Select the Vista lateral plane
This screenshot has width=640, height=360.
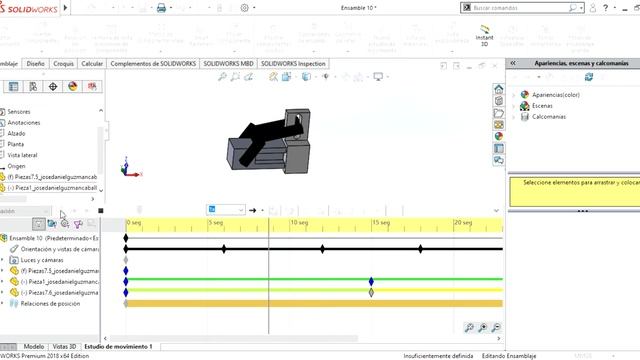point(22,155)
